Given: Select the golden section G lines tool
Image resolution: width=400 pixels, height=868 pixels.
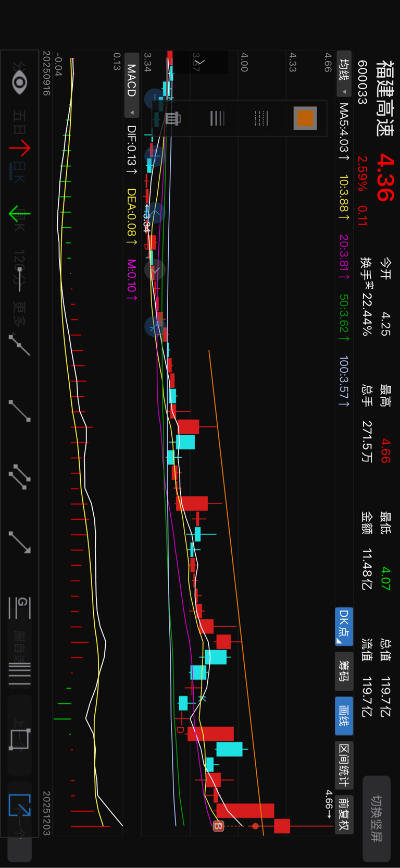Looking at the screenshot, I should pyautogui.click(x=19, y=608).
